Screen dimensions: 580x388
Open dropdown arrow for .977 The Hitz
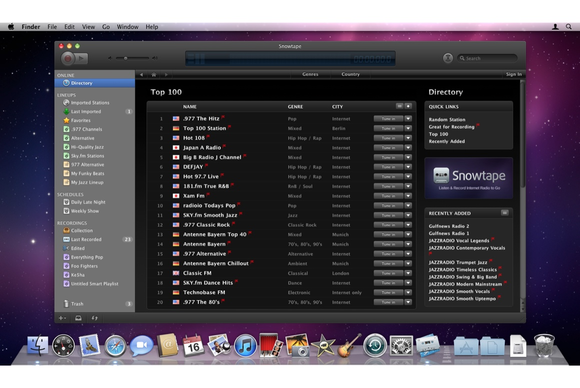[x=408, y=118]
